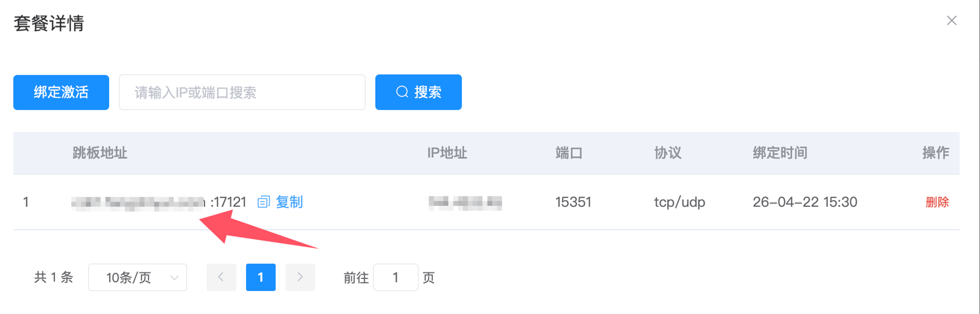Click the 操作 column header
This screenshot has width=980, height=314.
(935, 153)
